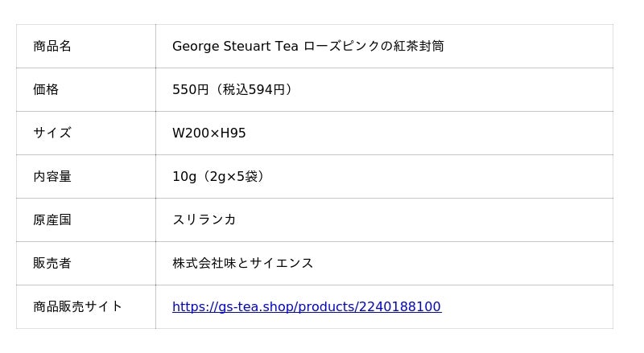Click the × symbol in the size value
Viewport: 644px width, 353px height.
[214, 133]
